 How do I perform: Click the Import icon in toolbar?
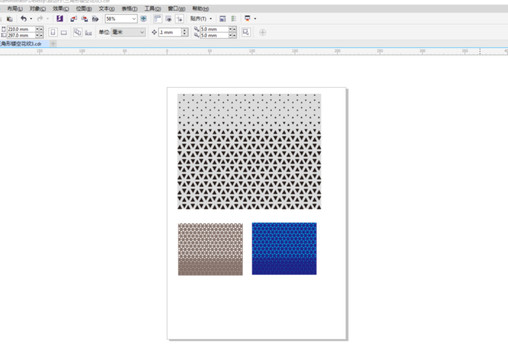pos(73,19)
